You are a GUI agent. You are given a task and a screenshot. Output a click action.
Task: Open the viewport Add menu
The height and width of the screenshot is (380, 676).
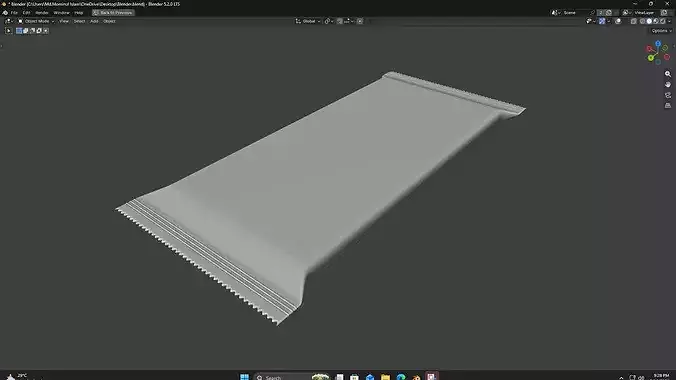(x=94, y=21)
